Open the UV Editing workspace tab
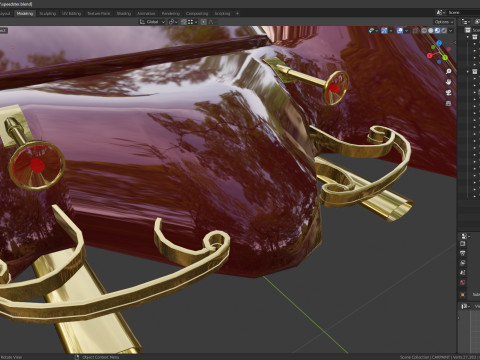The width and height of the screenshot is (480, 360). point(71,13)
